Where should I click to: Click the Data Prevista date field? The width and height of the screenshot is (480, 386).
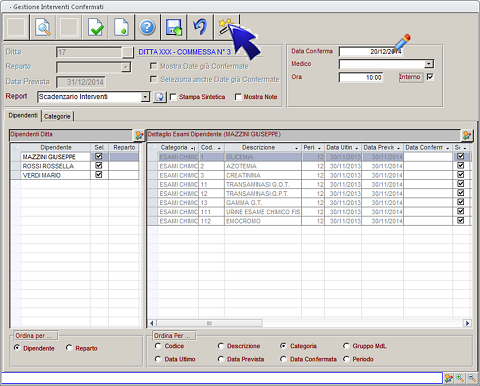click(81, 82)
